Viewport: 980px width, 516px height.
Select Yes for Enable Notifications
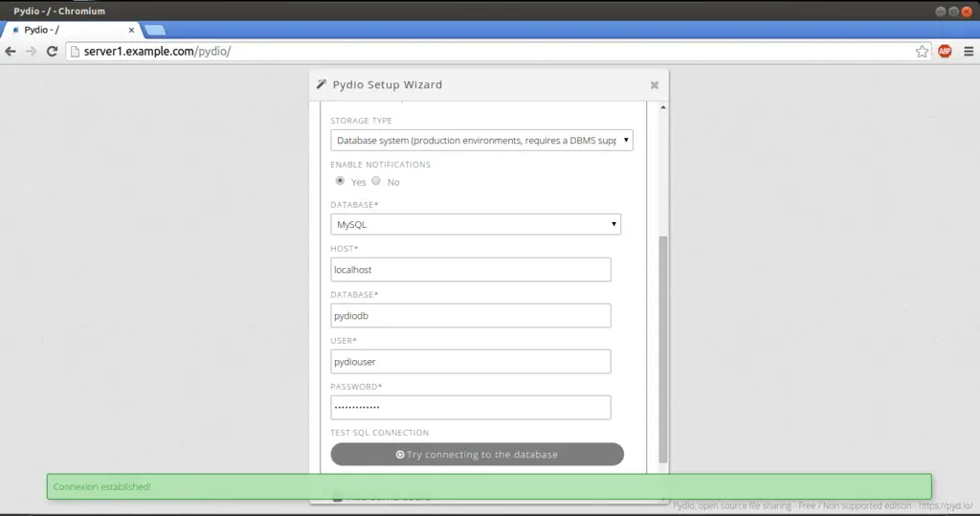pos(340,181)
